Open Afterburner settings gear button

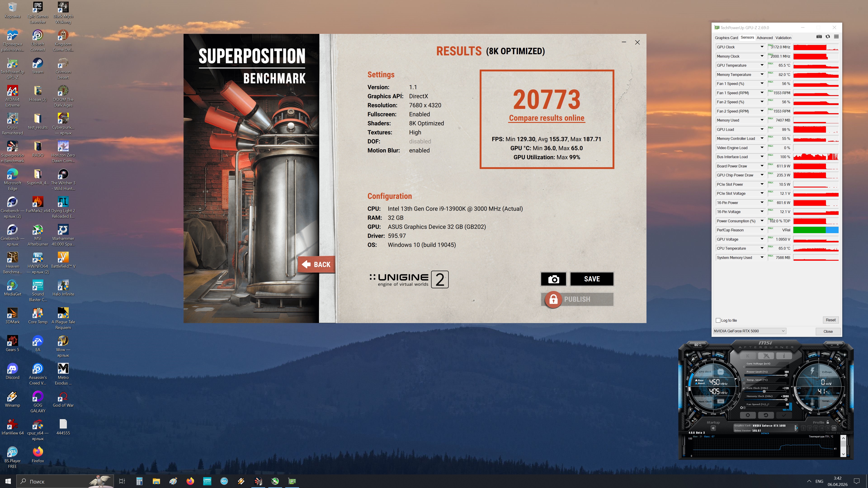coord(748,415)
